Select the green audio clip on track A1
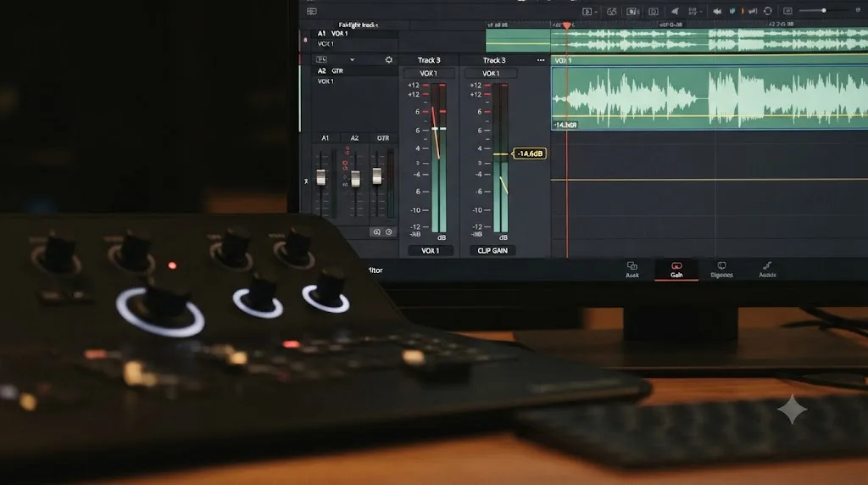The image size is (868, 485). tap(676, 41)
